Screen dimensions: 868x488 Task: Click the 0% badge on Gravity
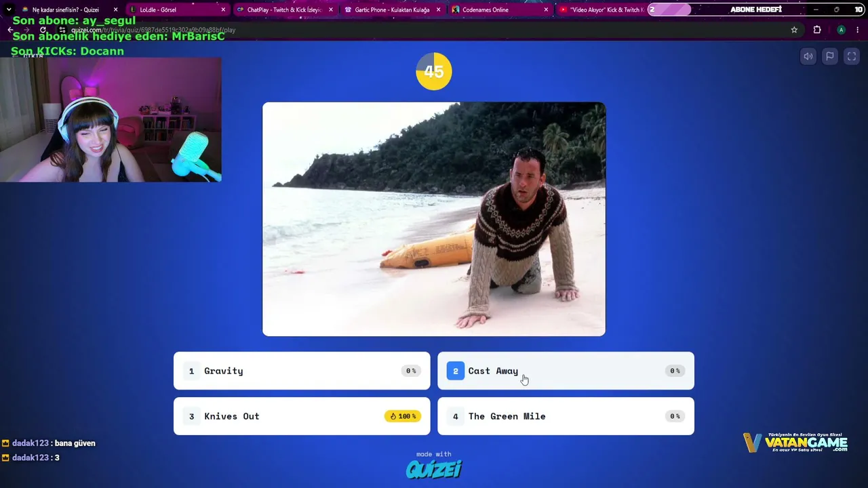pyautogui.click(x=411, y=371)
